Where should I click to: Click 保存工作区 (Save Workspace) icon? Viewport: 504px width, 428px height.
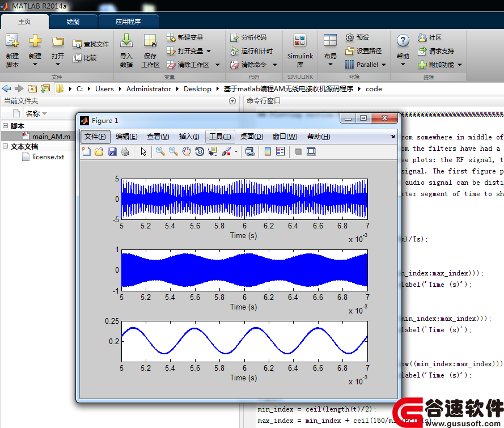(150, 51)
